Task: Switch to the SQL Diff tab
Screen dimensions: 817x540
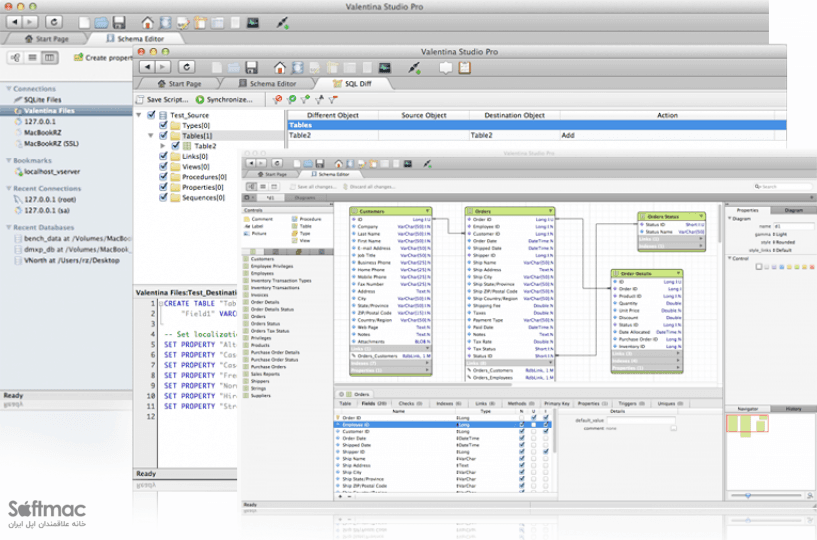Action: 352,83
